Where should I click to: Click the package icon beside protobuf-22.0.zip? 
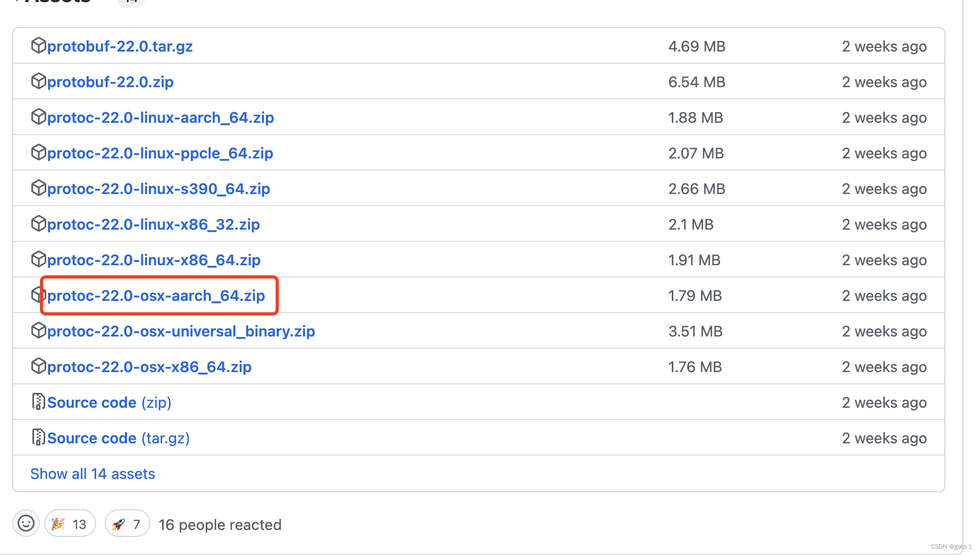tap(39, 81)
